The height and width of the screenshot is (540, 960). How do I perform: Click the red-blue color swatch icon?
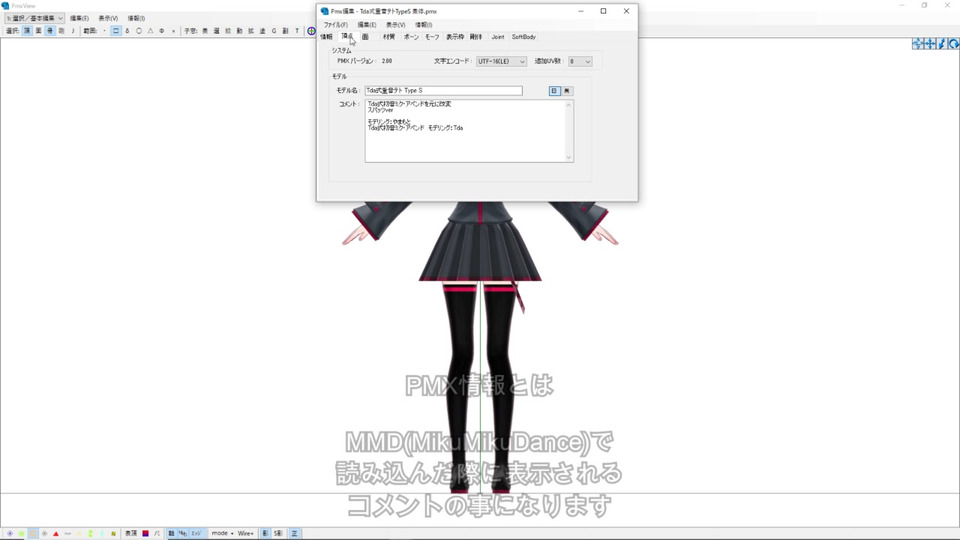point(145,534)
